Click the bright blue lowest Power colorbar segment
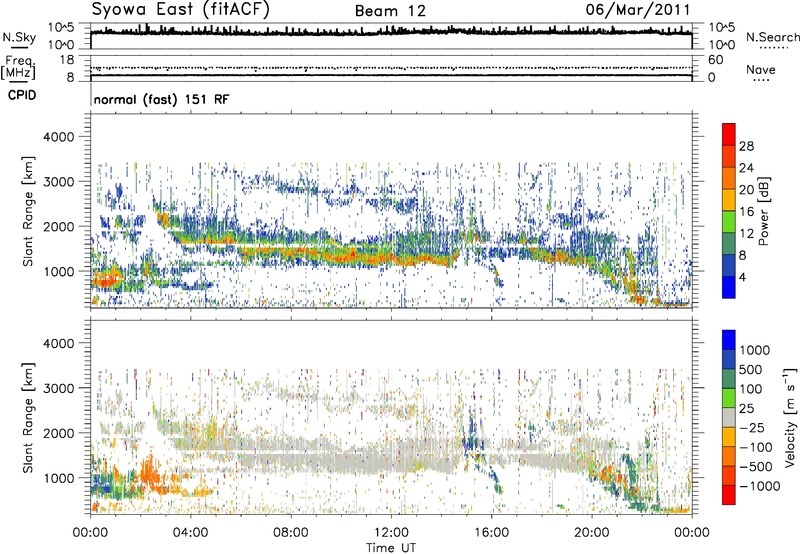Viewport: 800px width, 554px height. point(729,287)
